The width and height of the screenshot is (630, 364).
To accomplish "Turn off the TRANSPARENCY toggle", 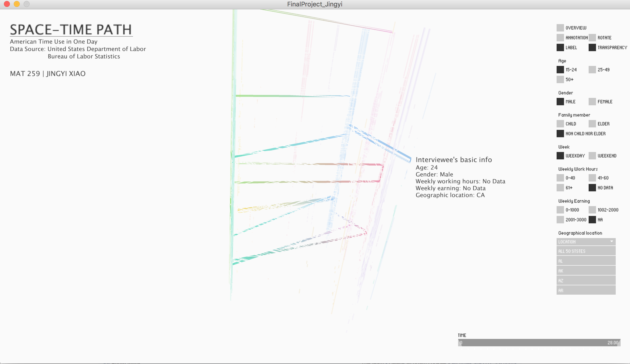I will pyautogui.click(x=592, y=47).
